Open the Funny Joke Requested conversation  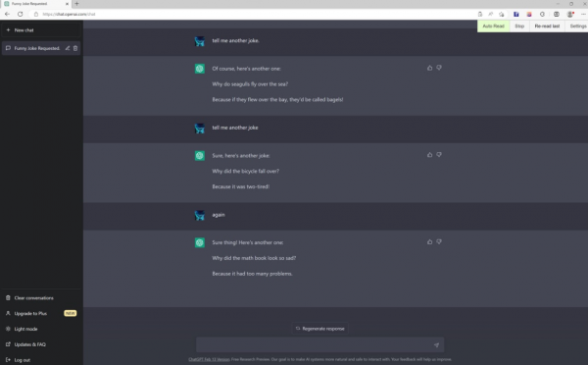tap(37, 48)
